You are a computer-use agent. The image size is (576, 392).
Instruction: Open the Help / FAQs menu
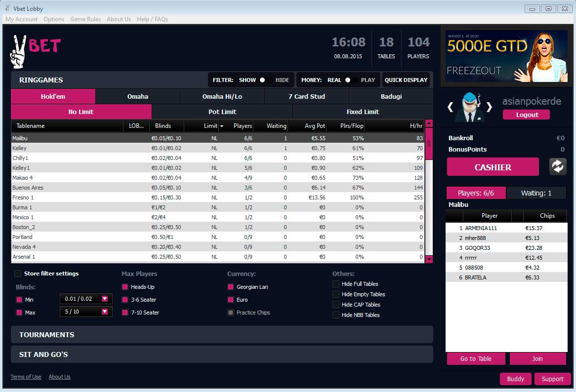pos(152,19)
